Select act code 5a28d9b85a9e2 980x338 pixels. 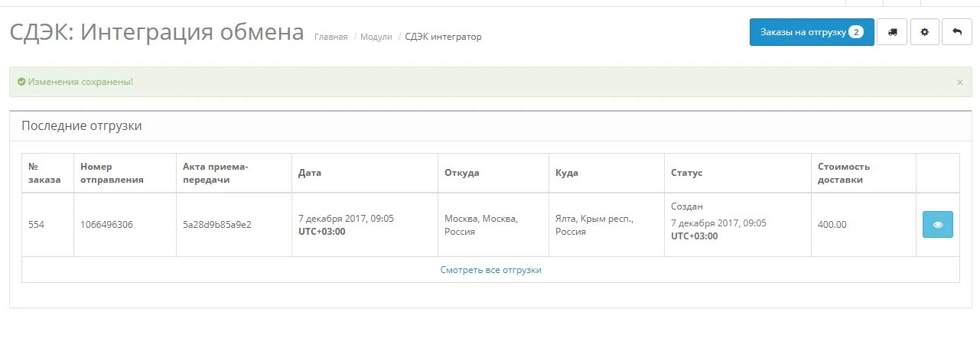(217, 225)
